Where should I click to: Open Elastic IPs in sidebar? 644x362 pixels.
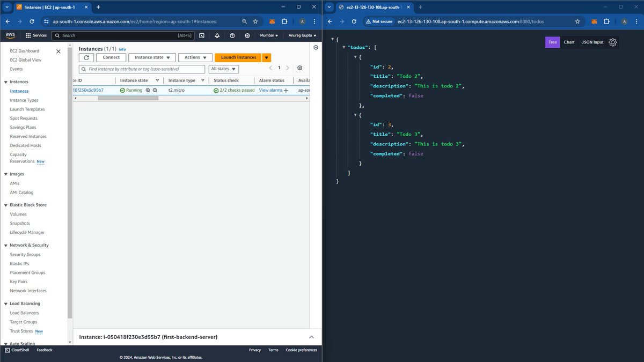pos(20,264)
